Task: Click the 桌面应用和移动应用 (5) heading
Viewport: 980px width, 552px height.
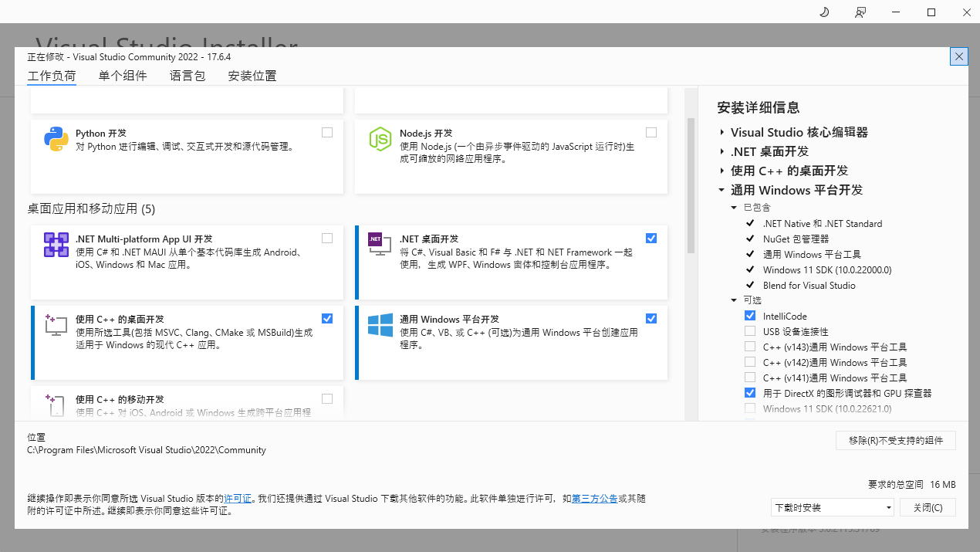Action: 91,208
